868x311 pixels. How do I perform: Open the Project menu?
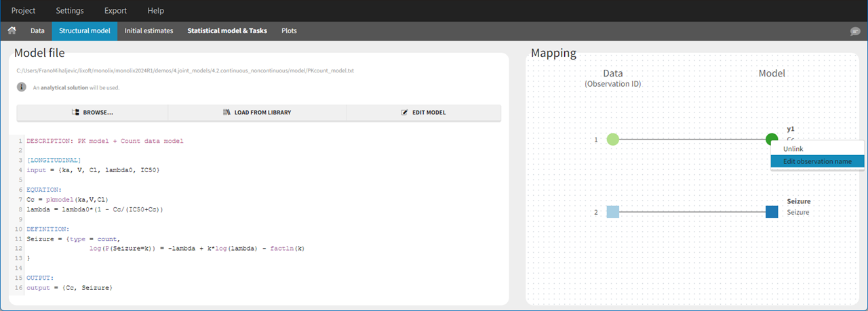point(24,11)
